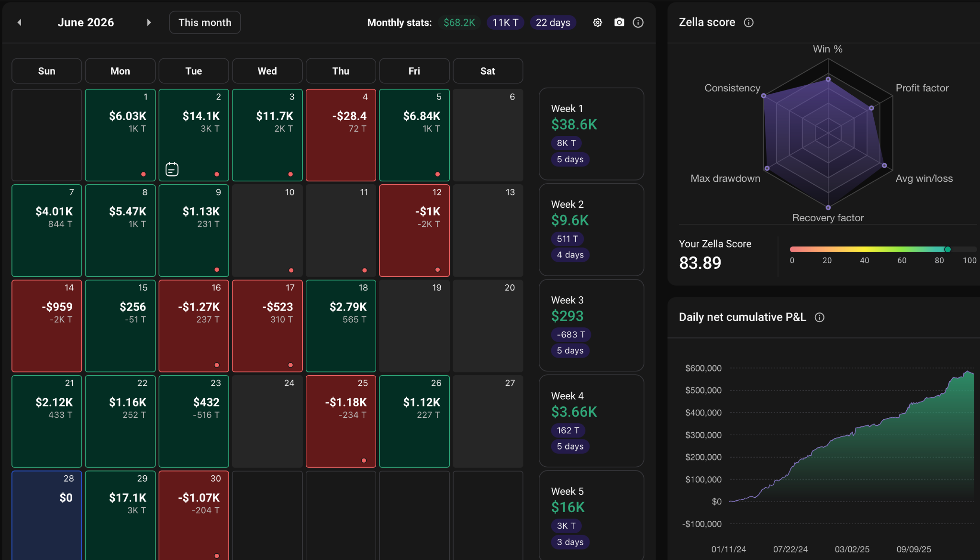
Task: Click the Profit factor radar point
Action: coord(871,108)
